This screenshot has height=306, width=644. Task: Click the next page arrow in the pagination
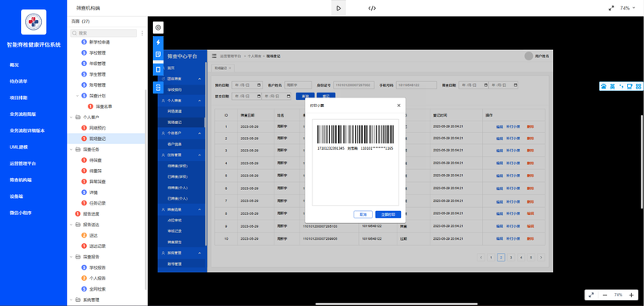tap(541, 257)
